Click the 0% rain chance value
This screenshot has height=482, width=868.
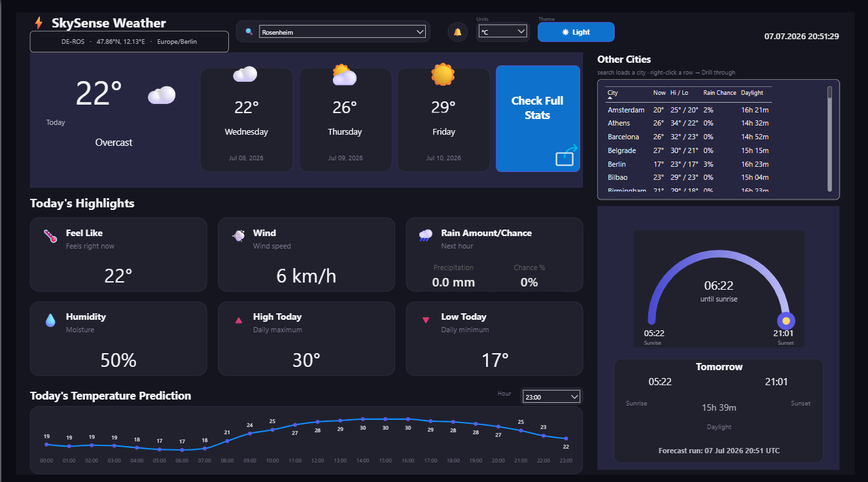point(529,283)
